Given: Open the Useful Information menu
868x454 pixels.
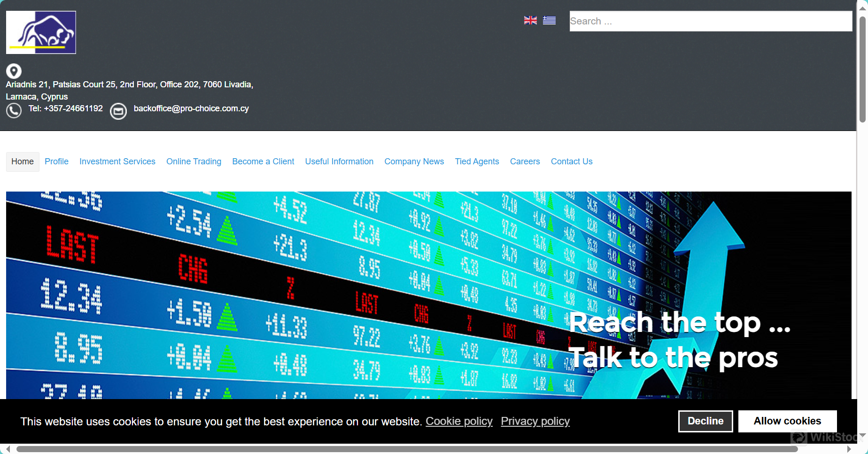Looking at the screenshot, I should (x=339, y=162).
